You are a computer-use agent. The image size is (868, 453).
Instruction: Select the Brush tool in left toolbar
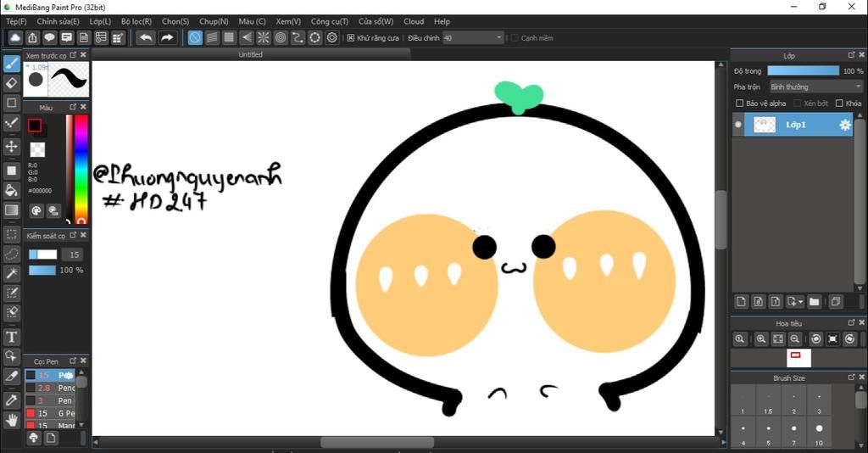[x=12, y=64]
